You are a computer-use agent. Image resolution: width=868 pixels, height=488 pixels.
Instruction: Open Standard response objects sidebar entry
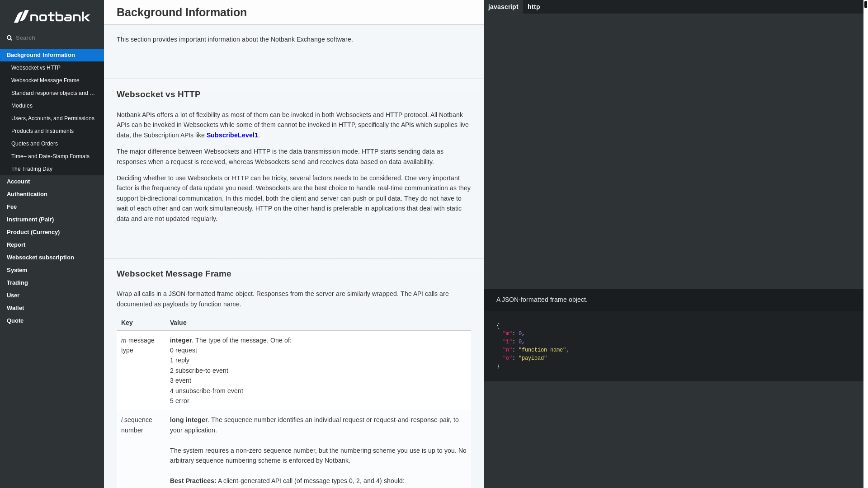[x=52, y=93]
